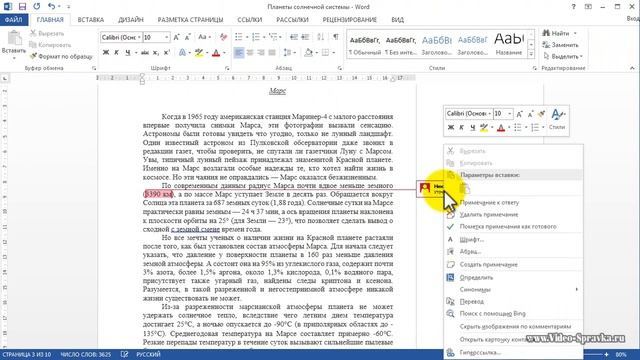Click the Paste (Вставить) clipboard icon
This screenshot has width=640, height=360.
(14, 38)
